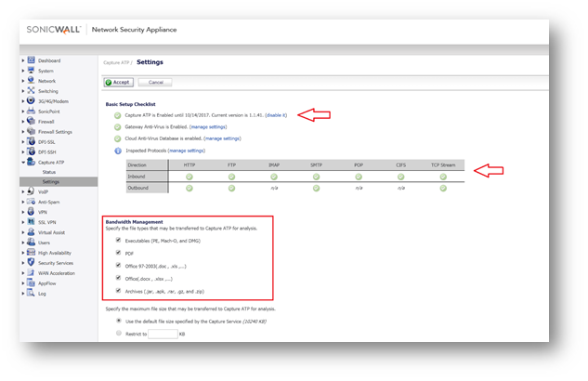Click the Inbound HTTP status checkmark

(x=189, y=177)
